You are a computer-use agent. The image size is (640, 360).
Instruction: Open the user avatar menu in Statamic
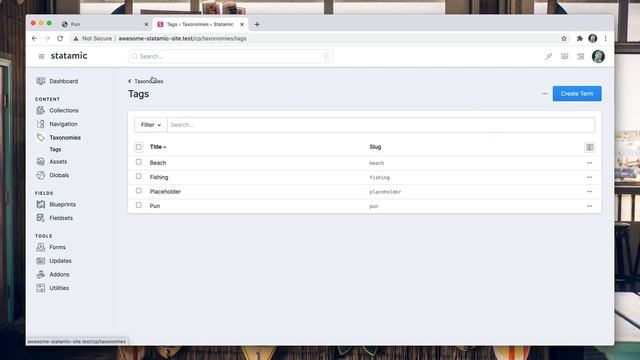(598, 56)
